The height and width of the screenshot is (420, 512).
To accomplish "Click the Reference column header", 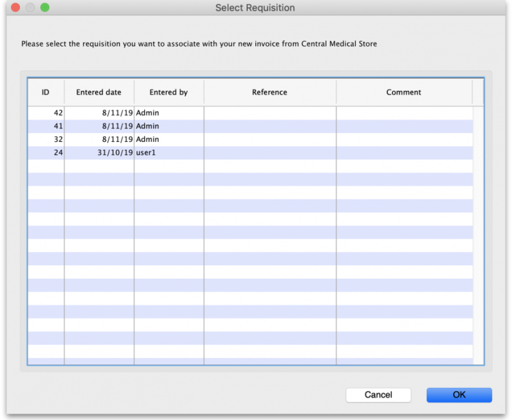I will (x=269, y=92).
